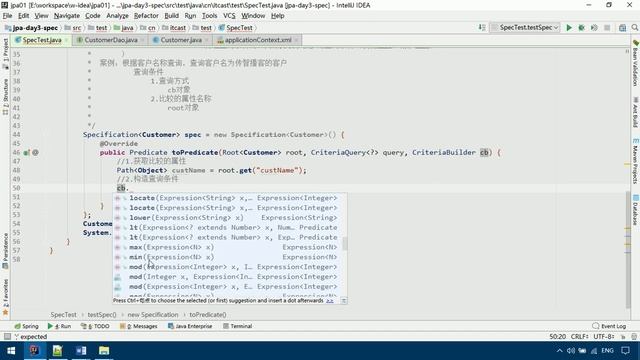Change UTF-8 file encoding in status bar

click(604, 337)
